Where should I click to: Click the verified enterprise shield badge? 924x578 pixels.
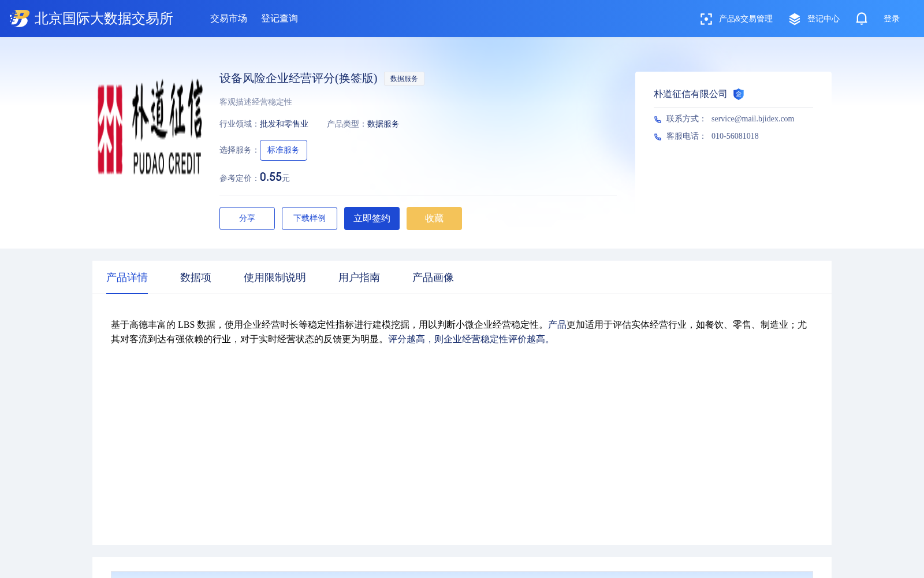(x=739, y=94)
